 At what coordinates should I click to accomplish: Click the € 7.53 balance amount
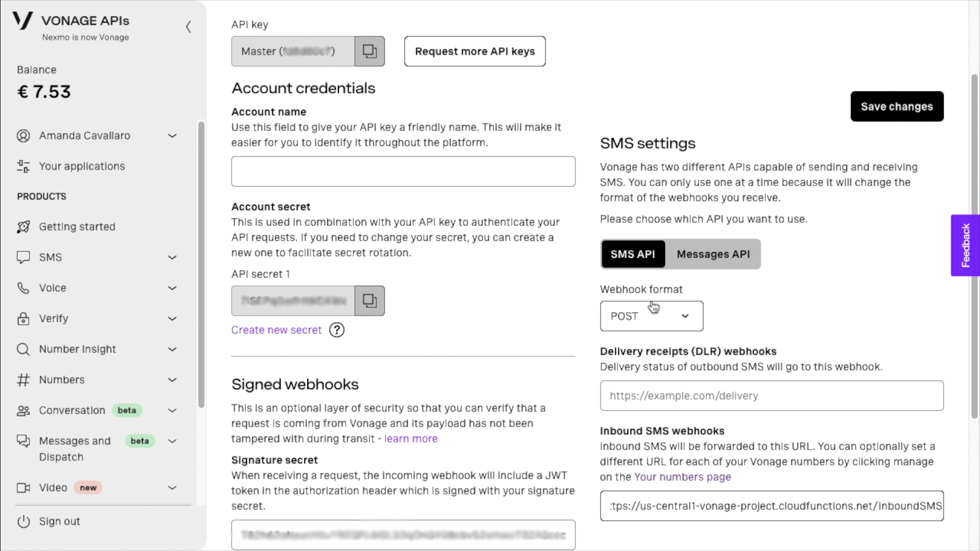(x=44, y=92)
